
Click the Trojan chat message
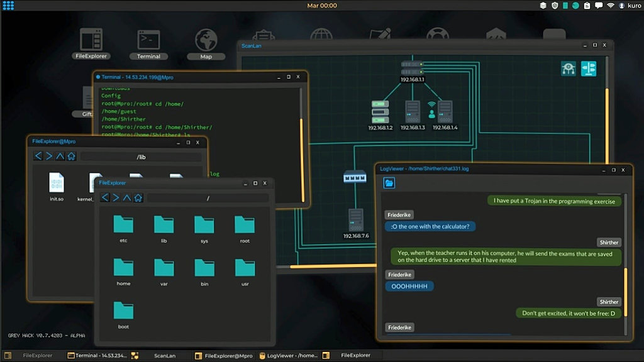click(x=554, y=200)
